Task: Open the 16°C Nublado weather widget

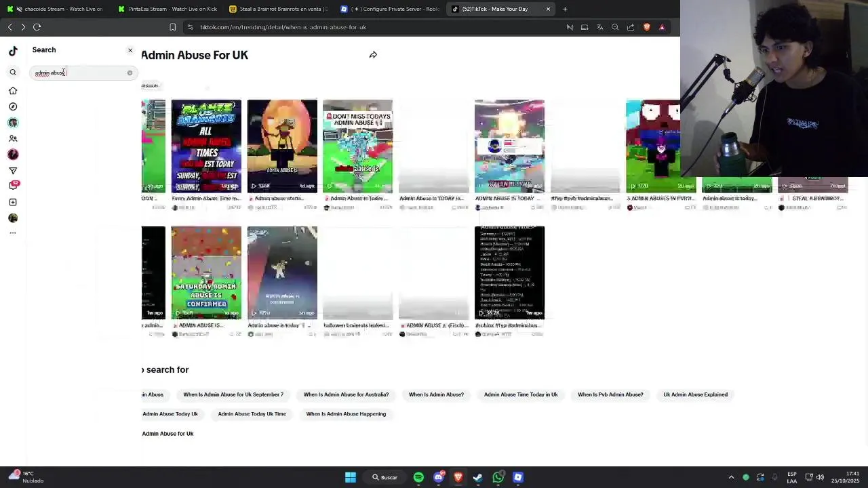Action: [26, 477]
